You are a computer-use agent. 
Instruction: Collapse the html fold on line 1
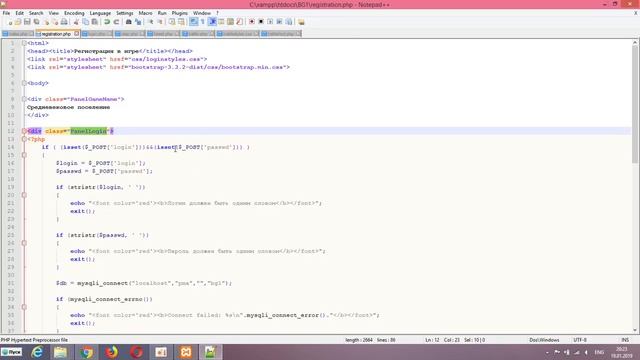click(24, 43)
